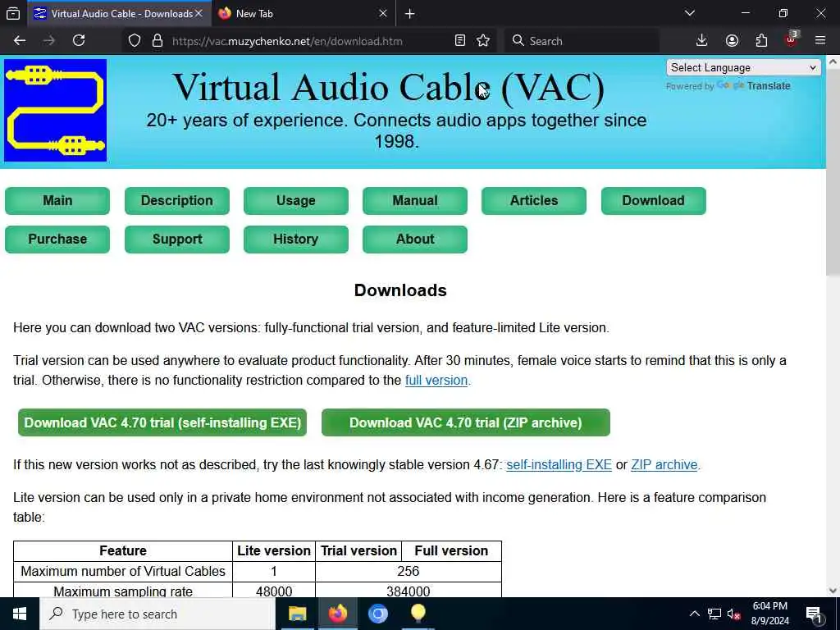Click page scrollbar up arrow
This screenshot has height=630, width=840.
coord(833,62)
